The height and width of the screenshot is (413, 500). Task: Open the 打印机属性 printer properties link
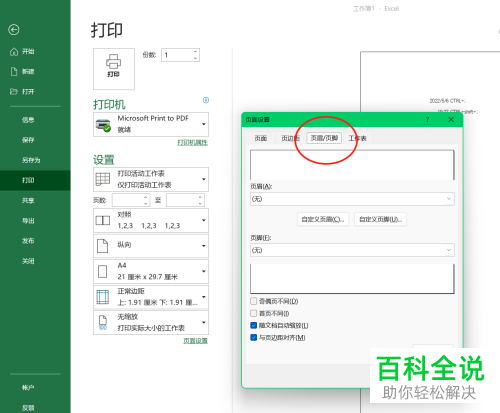pos(192,143)
